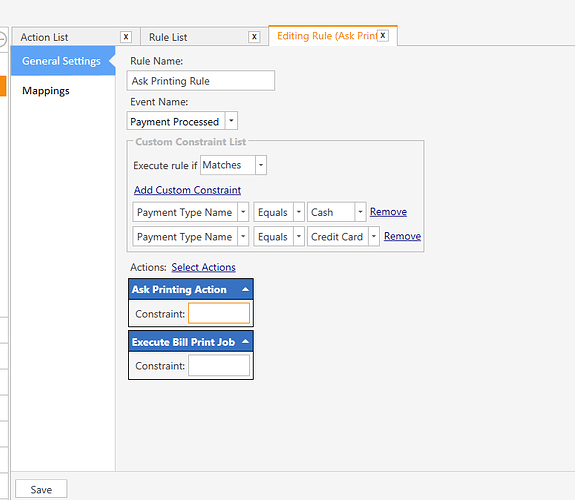Image resolution: width=575 pixels, height=500 pixels.
Task: Open the Mappings section
Action: pos(46,91)
